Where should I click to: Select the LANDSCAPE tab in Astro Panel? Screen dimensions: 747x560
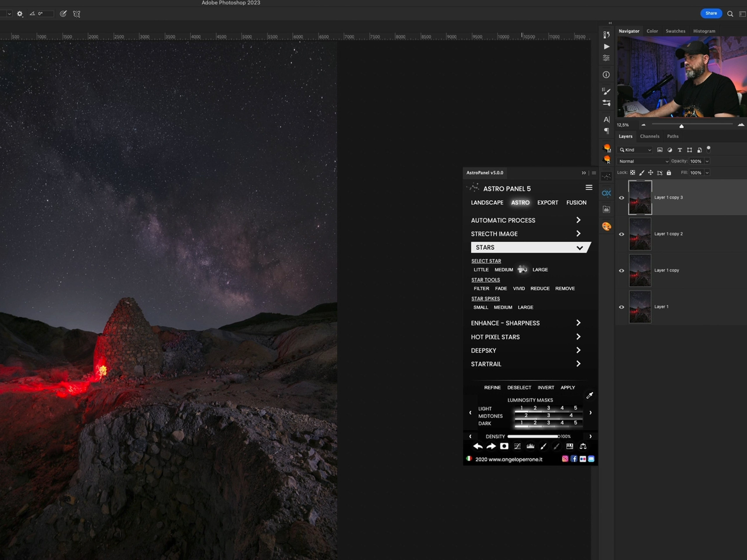coord(487,202)
